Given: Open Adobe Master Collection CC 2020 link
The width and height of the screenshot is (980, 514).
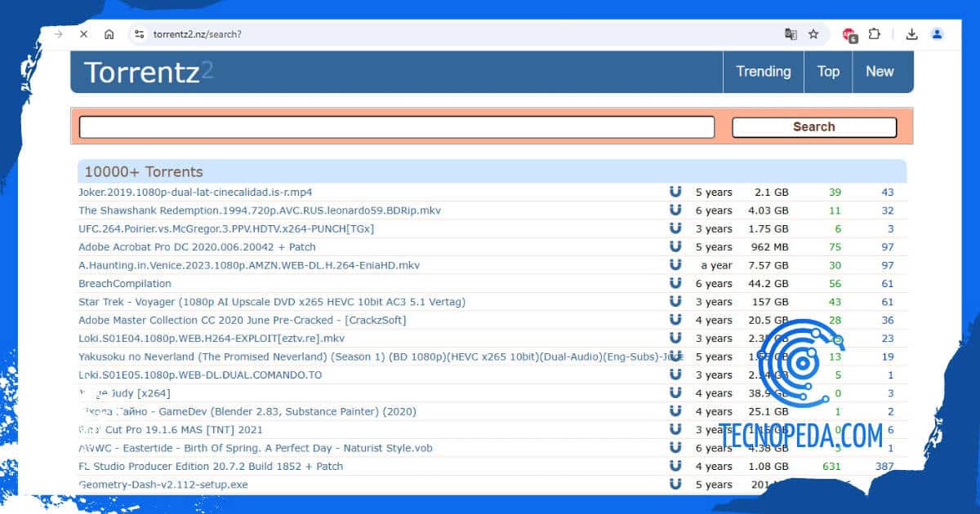Looking at the screenshot, I should (x=242, y=320).
